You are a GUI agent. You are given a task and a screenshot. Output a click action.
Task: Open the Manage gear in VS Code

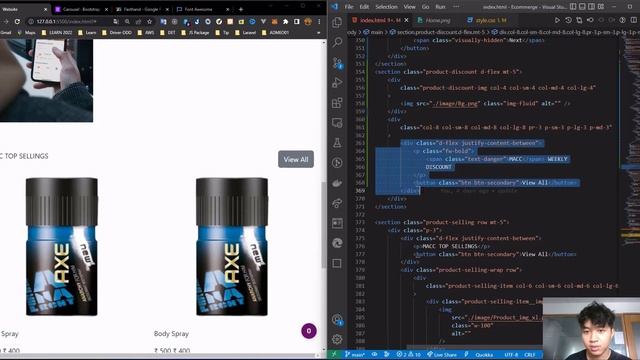337,339
